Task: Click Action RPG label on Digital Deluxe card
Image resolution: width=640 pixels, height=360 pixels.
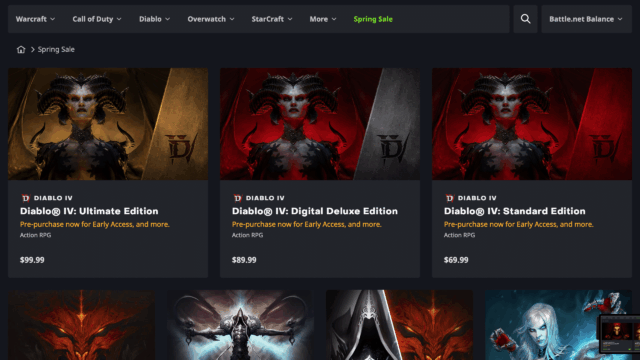Action: click(x=247, y=235)
